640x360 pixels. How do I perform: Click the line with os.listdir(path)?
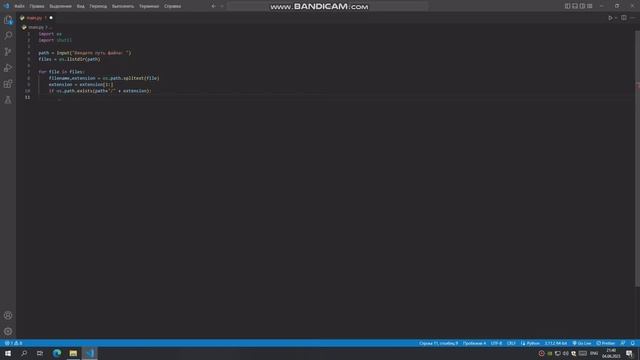click(x=69, y=59)
